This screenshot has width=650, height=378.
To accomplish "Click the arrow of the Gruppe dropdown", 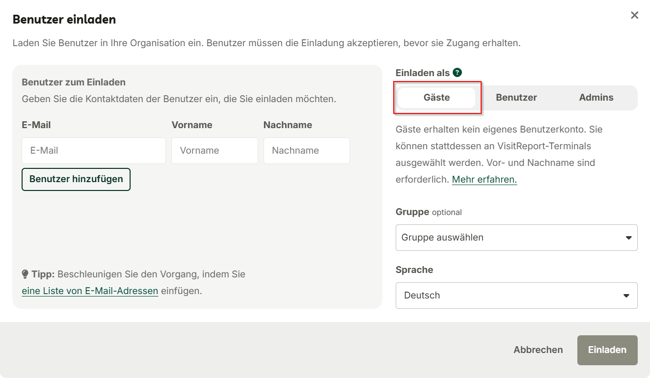I will click(628, 238).
